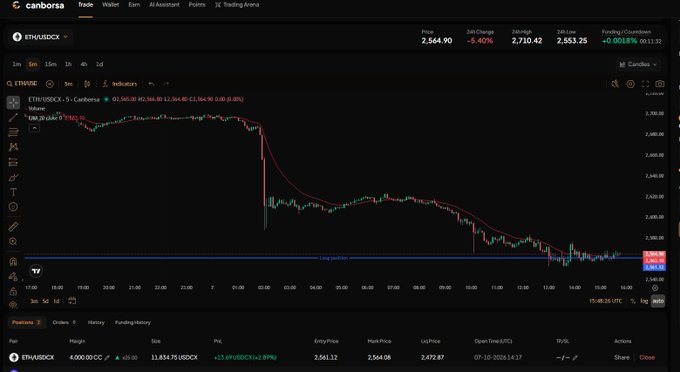Select the text annotation tool
The image size is (680, 372).
13,192
